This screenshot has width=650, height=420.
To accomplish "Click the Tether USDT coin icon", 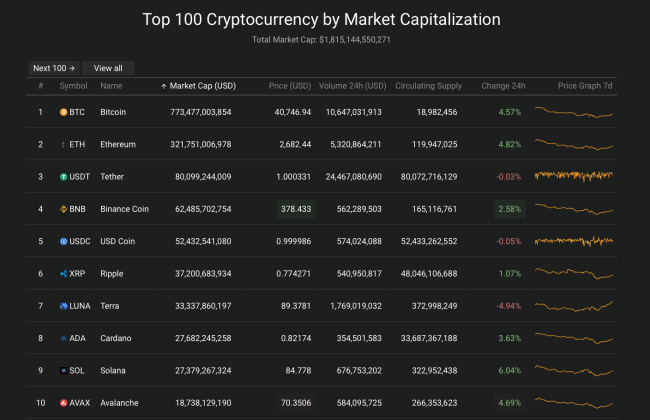I will click(63, 177).
